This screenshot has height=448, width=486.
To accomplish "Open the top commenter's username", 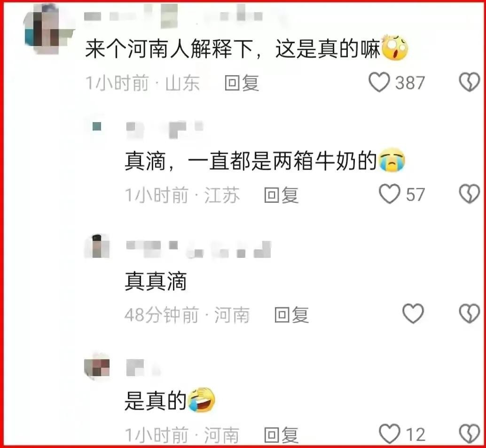I will [173, 16].
